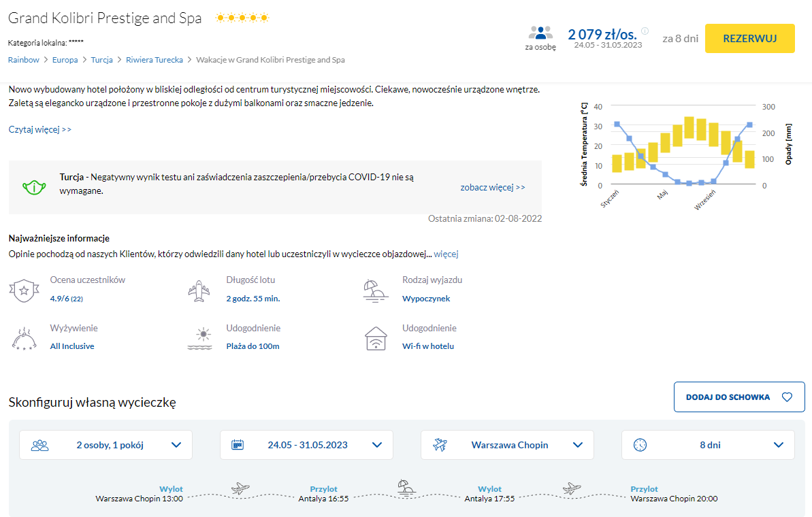Open the Warszawa Chopin departure airport dropdown
Screen dimensions: 812x517
pos(507,445)
